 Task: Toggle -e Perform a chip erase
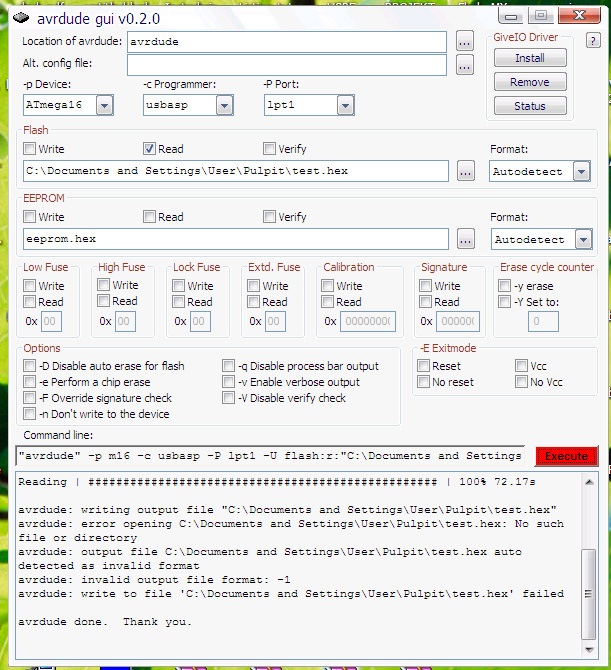point(29,382)
